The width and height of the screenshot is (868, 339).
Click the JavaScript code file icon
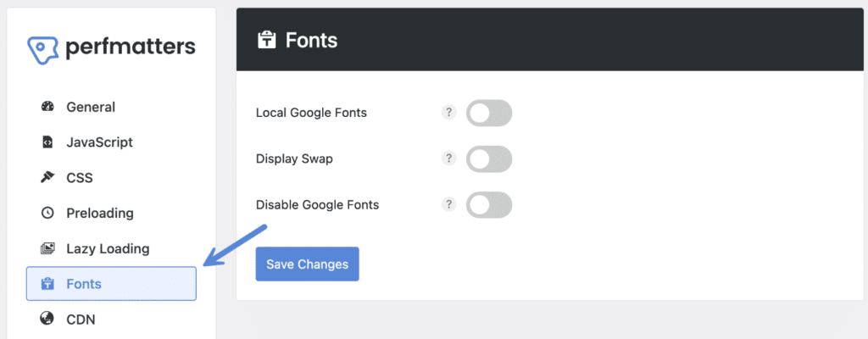coord(47,142)
